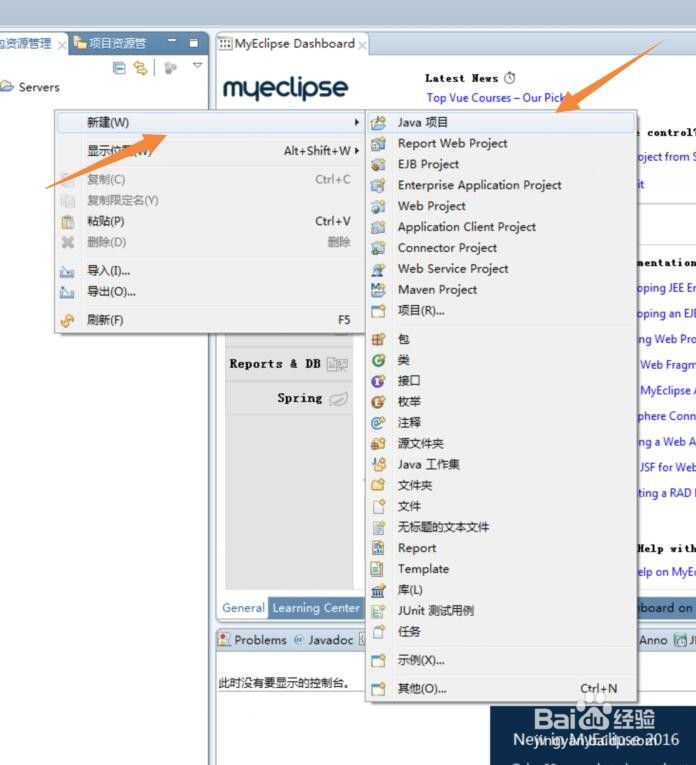The height and width of the screenshot is (765, 696).
Task: Click the JUnit 测试用例 icon
Action: click(378, 611)
